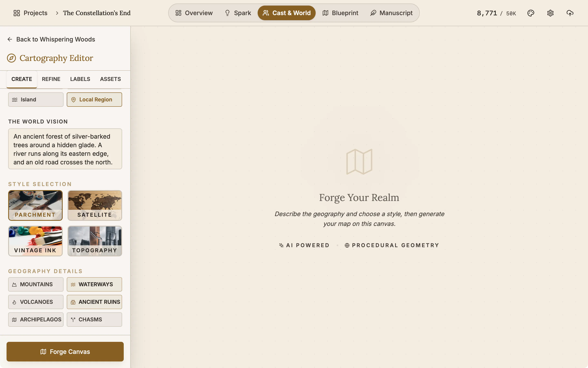This screenshot has height=368, width=588.
Task: Open the Manuscript section
Action: pos(391,13)
